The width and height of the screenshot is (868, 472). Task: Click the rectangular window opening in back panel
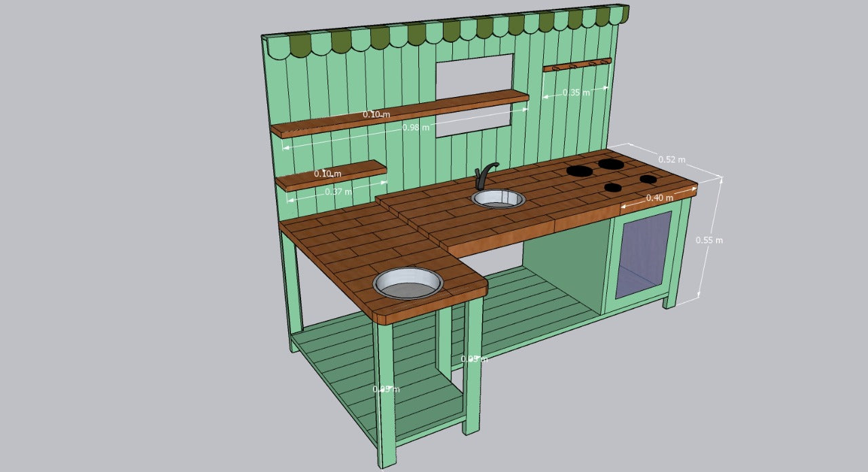tap(474, 75)
